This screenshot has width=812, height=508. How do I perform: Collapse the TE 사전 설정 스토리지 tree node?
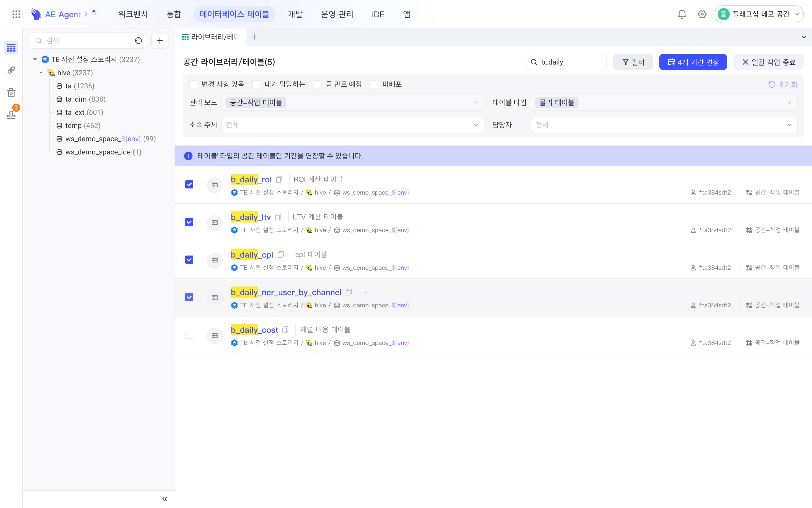coord(35,59)
